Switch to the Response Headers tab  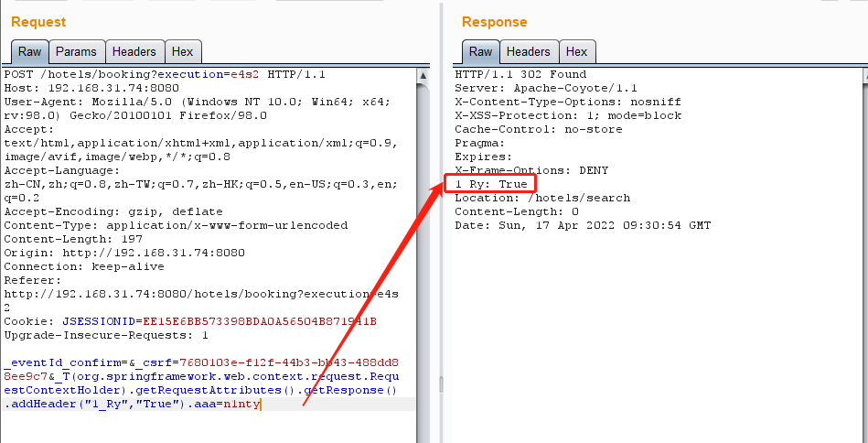click(x=529, y=52)
